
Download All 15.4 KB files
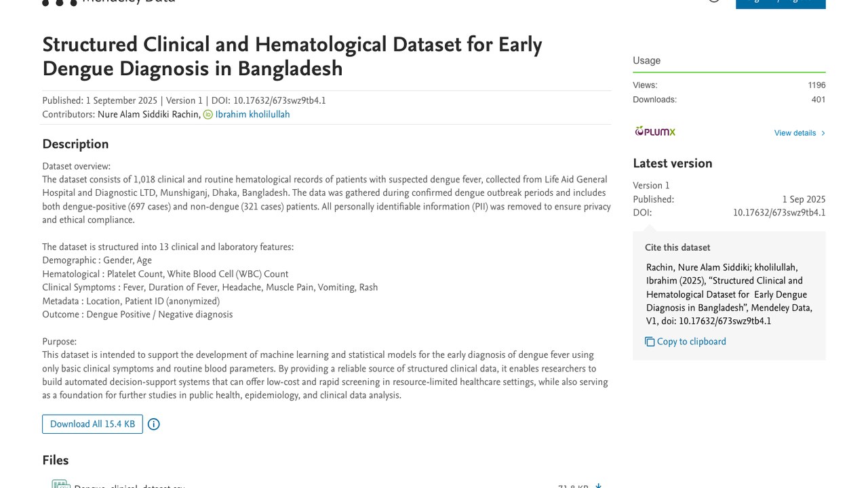[92, 424]
